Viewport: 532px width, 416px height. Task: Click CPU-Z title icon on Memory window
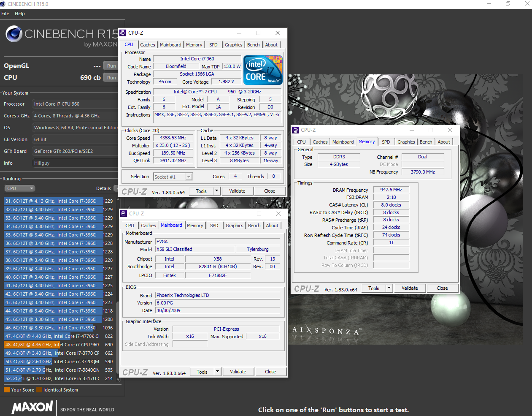[x=295, y=130]
